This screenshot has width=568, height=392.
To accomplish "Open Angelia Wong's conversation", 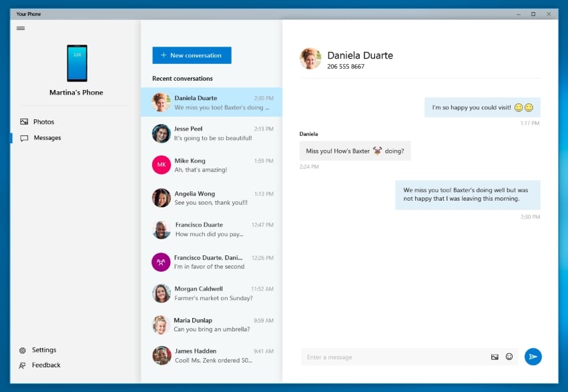I will tap(212, 198).
